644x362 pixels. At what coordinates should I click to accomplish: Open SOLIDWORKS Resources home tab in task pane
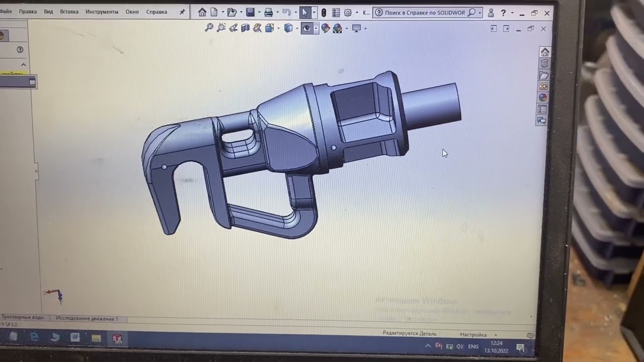coord(544,52)
